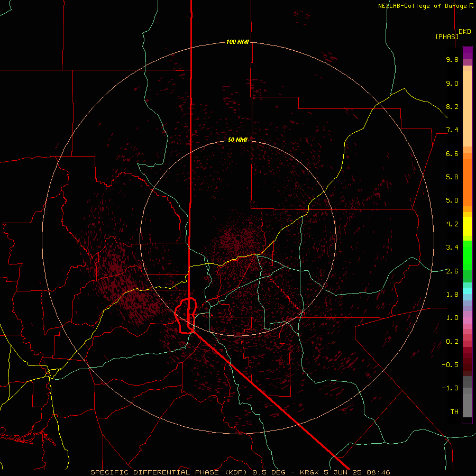Click the 5.0 color scale value
Image resolution: width=476 pixels, height=476 pixels.
(x=452, y=200)
